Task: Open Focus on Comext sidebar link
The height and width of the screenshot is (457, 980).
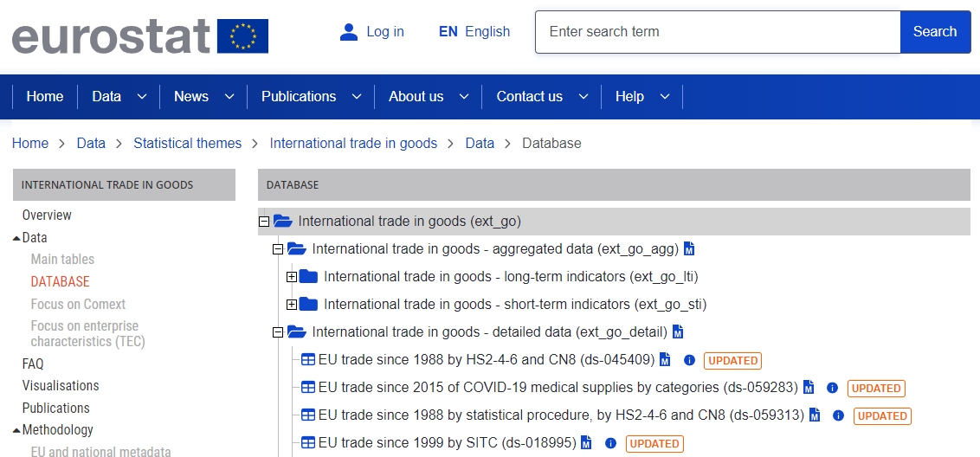Action: [78, 304]
